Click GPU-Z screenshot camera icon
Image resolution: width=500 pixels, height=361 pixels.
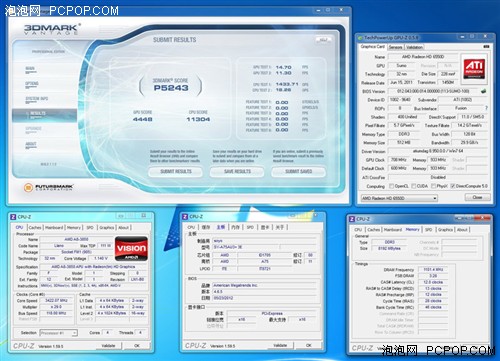coord(486,47)
